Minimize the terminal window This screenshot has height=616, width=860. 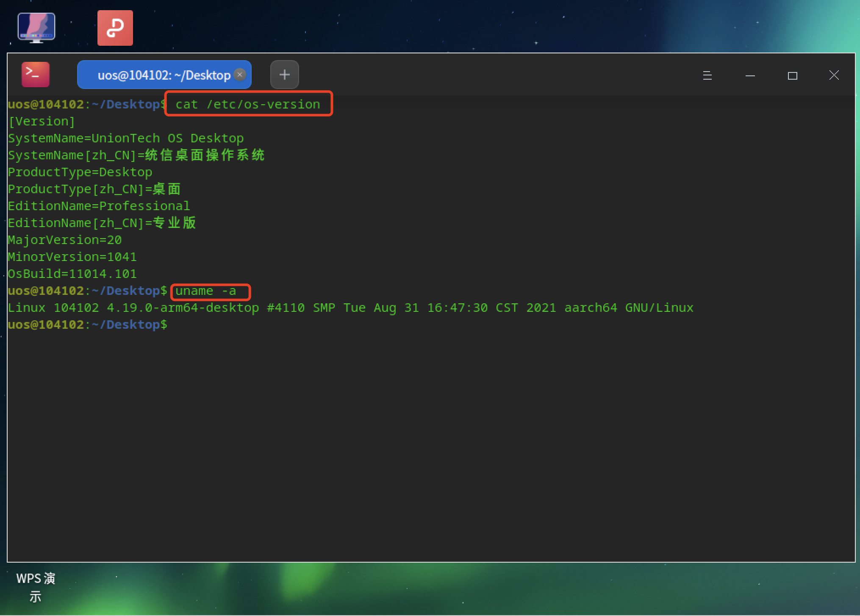750,75
